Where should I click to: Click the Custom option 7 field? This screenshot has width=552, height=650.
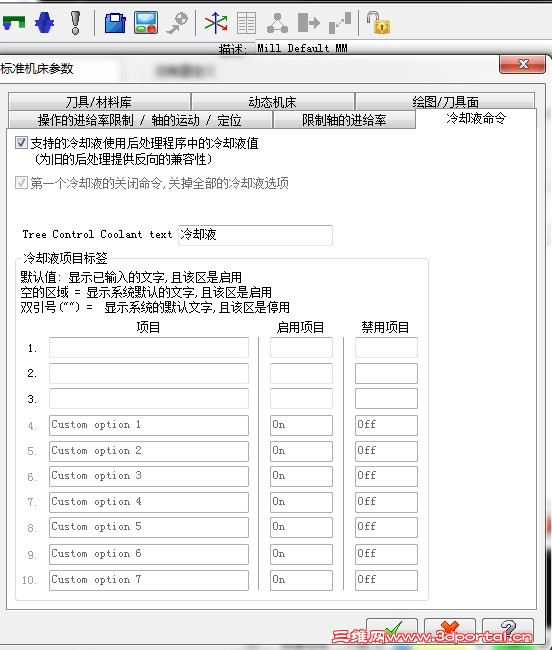(149, 580)
